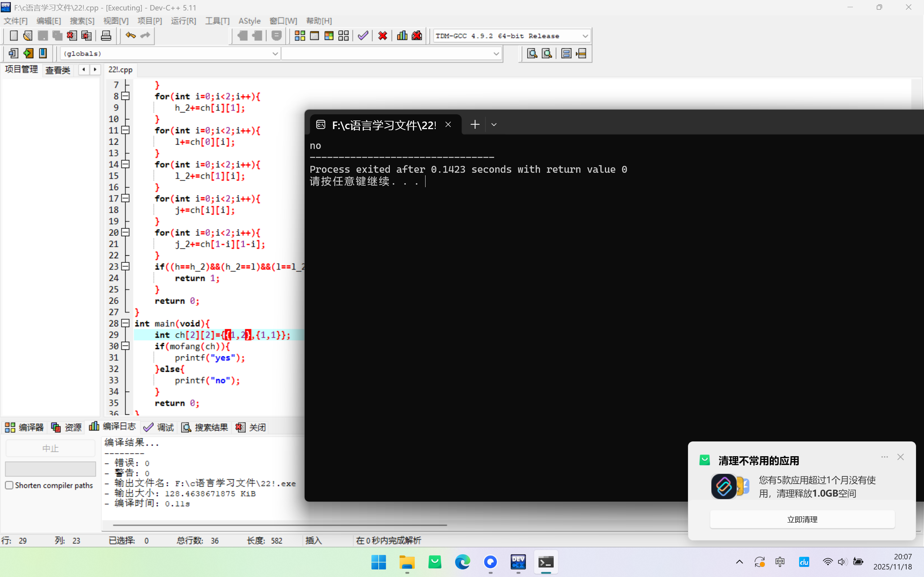
Task: Click the Profile analysis chart icon
Action: (402, 36)
